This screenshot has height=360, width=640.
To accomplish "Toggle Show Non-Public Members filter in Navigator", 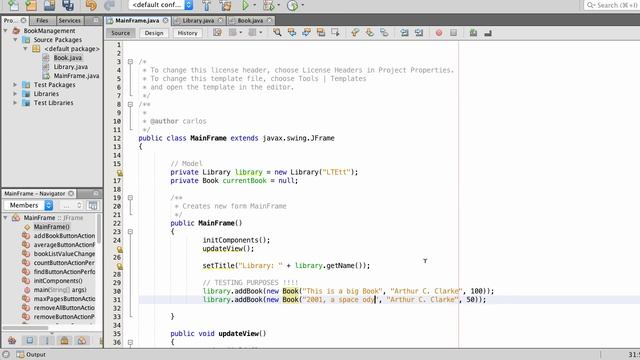I will pos(64,340).
